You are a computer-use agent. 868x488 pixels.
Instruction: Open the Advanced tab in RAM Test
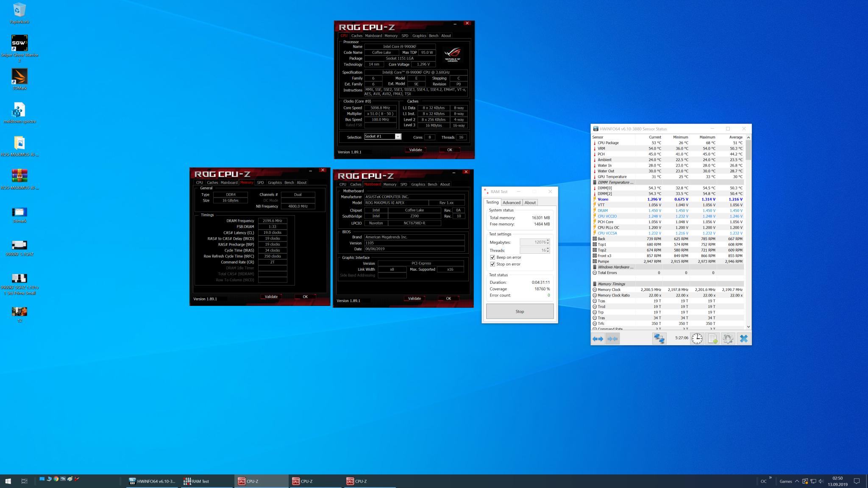(x=511, y=202)
